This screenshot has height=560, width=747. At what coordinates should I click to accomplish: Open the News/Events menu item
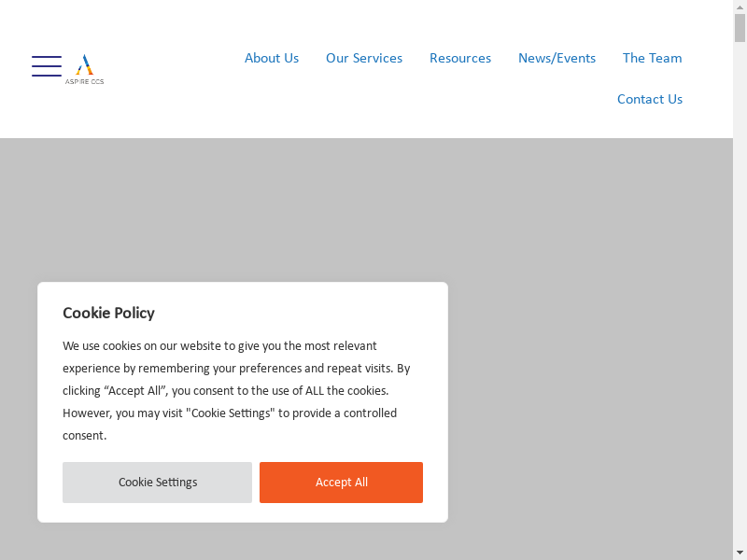[x=557, y=58]
